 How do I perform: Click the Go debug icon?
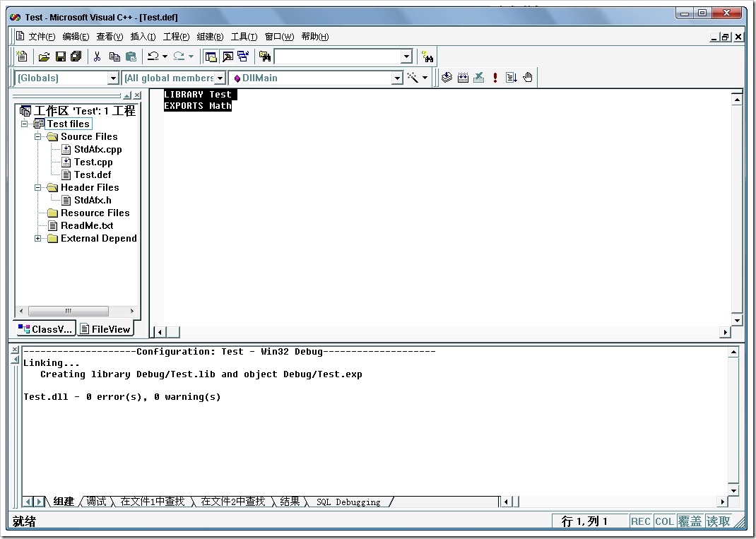coord(511,77)
